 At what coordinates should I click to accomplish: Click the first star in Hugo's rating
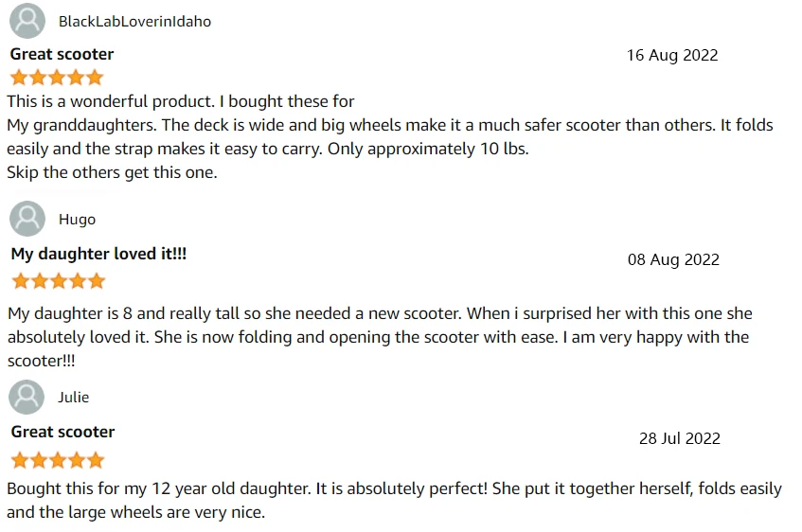tap(21, 281)
